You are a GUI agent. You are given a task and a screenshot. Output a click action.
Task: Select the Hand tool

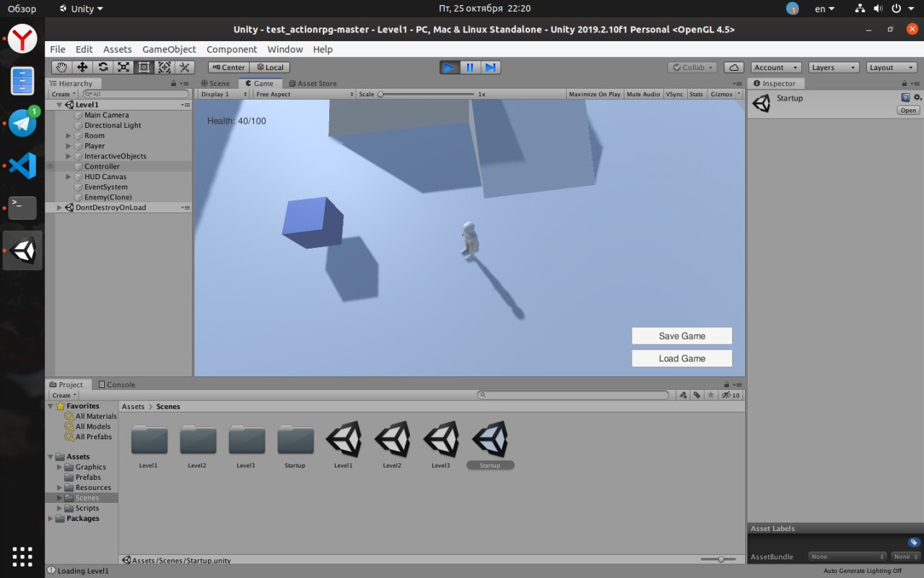[62, 67]
